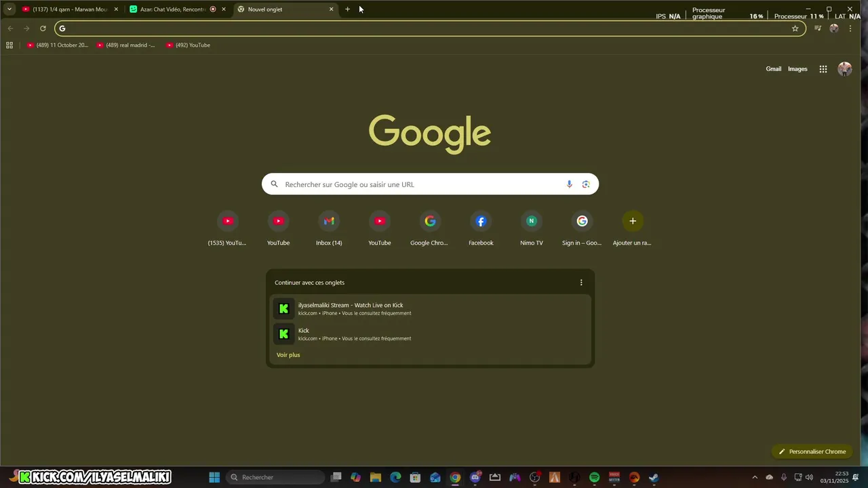The height and width of the screenshot is (488, 868).
Task: Open bookmark '(492) YouTube'
Action: [188, 45]
